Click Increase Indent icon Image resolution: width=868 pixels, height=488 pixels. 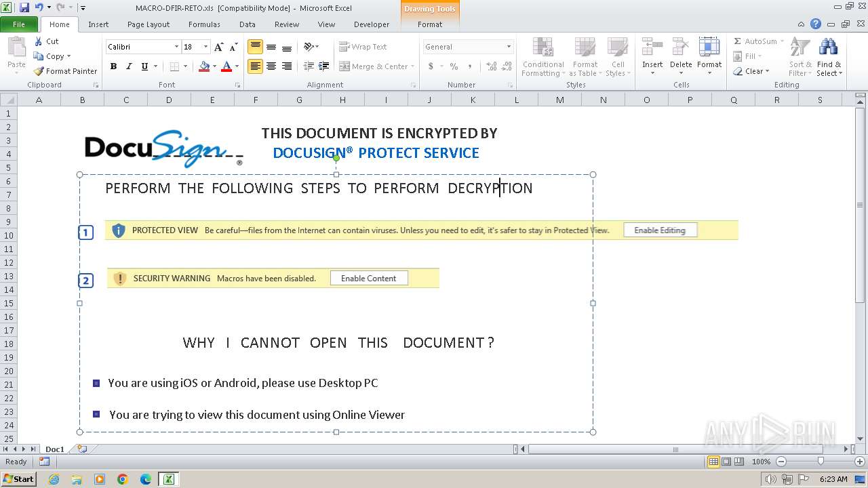[x=324, y=66]
